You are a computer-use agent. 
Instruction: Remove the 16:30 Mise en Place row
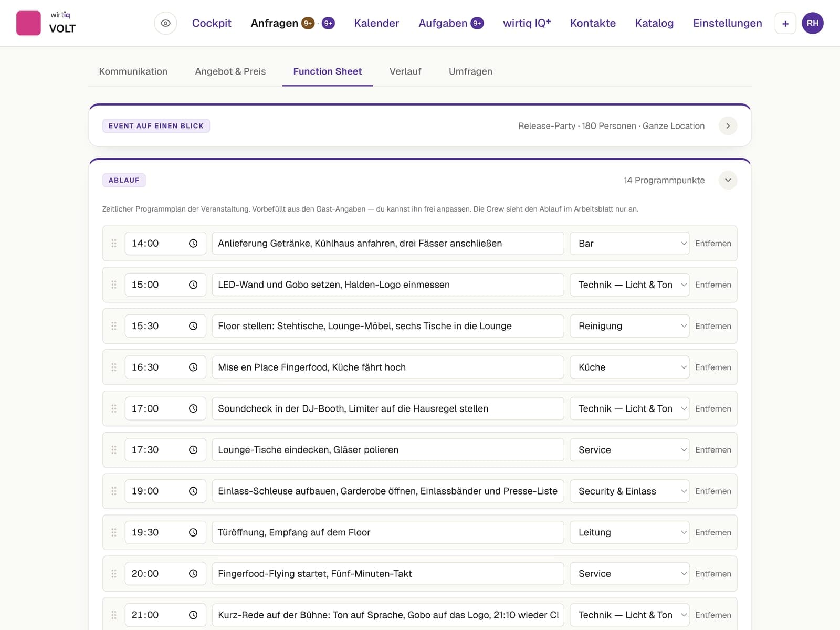(713, 367)
